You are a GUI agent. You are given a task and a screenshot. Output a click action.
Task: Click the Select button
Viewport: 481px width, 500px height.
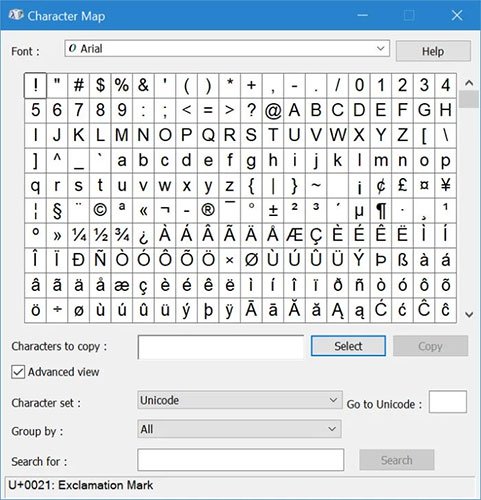pyautogui.click(x=348, y=346)
